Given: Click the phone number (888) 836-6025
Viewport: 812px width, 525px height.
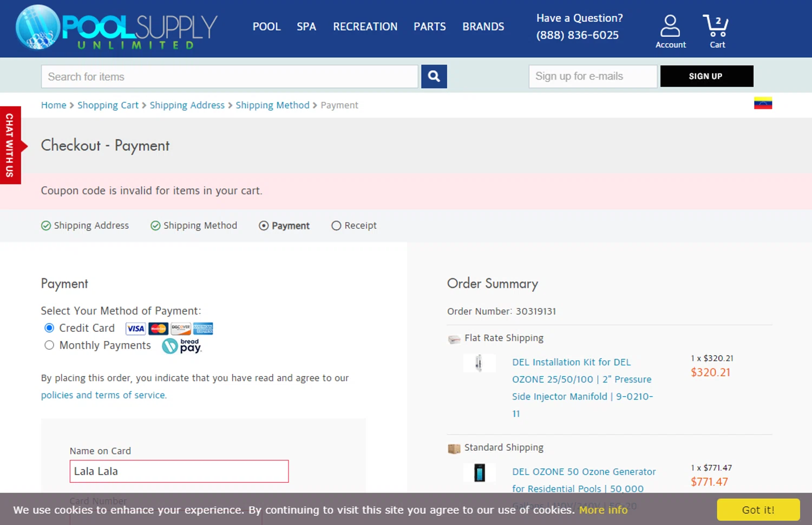Looking at the screenshot, I should (x=577, y=35).
